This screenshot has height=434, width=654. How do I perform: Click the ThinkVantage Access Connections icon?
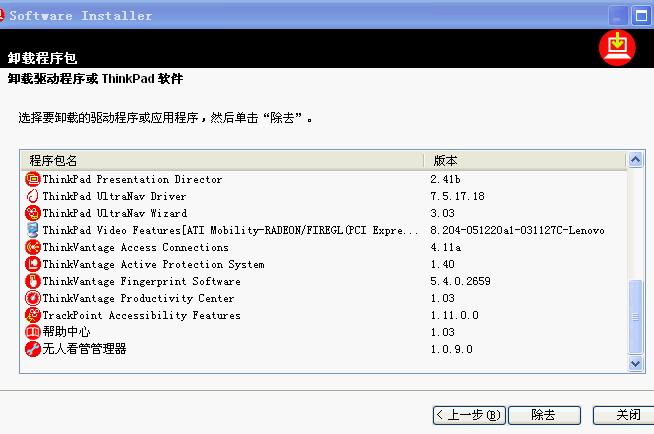coord(33,247)
